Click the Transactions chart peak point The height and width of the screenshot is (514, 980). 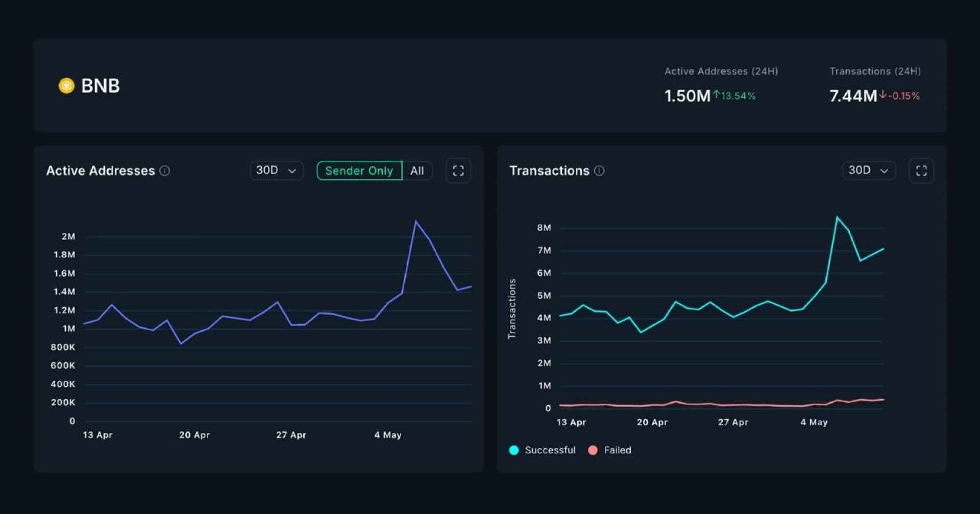coord(837,217)
